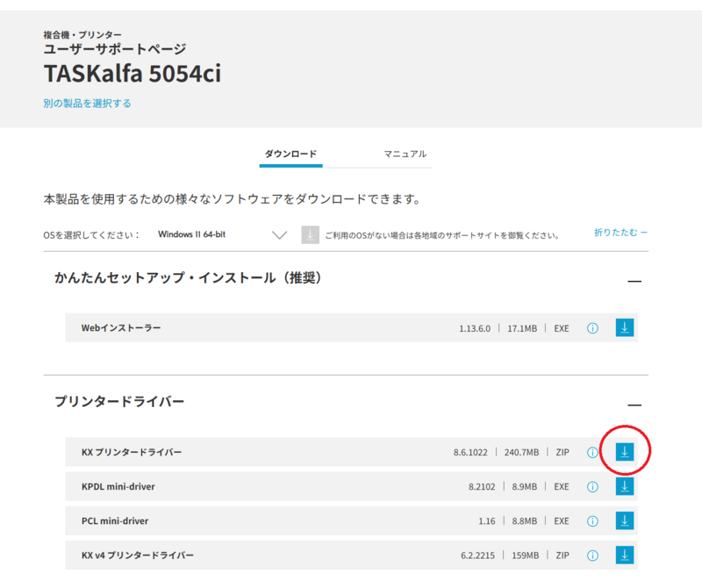
Task: Download the KX printer driver ZIP
Action: tap(624, 452)
